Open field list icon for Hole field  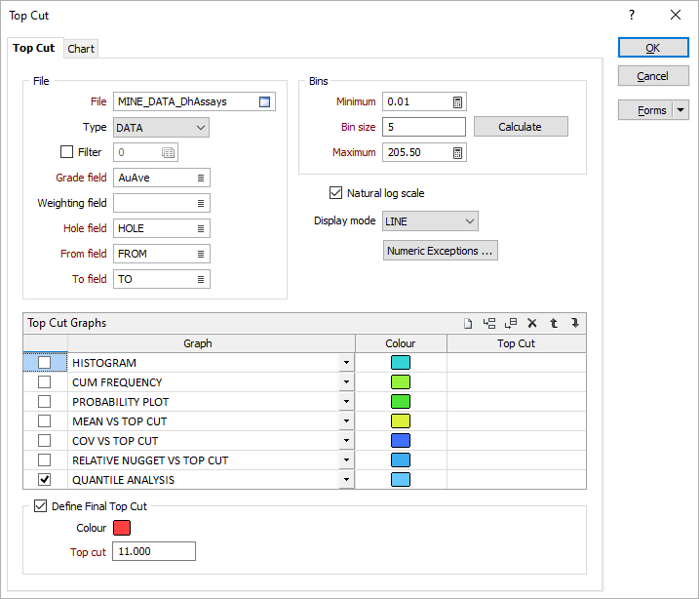pyautogui.click(x=200, y=228)
